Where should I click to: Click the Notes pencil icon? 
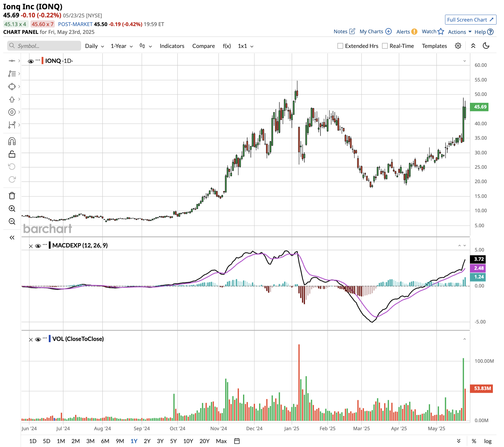pyautogui.click(x=352, y=31)
